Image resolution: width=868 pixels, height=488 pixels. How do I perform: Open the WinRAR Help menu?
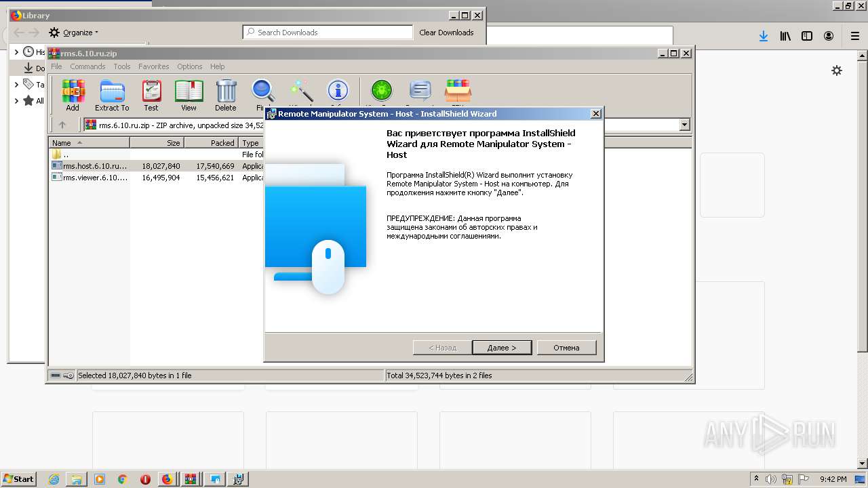217,66
